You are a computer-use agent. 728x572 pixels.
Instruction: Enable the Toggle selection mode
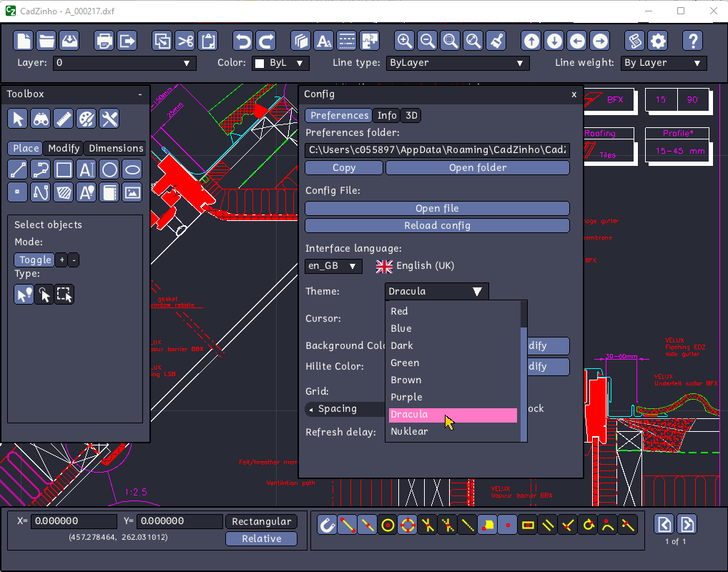[35, 260]
